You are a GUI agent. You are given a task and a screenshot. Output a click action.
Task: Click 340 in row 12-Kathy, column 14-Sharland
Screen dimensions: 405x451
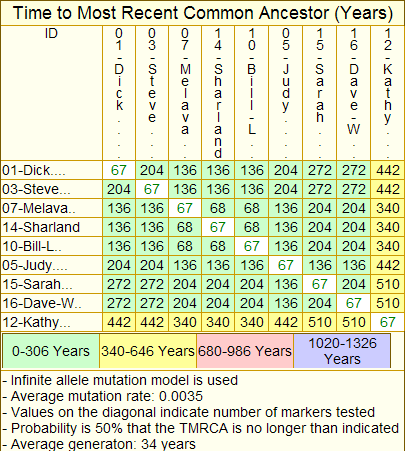click(x=218, y=322)
